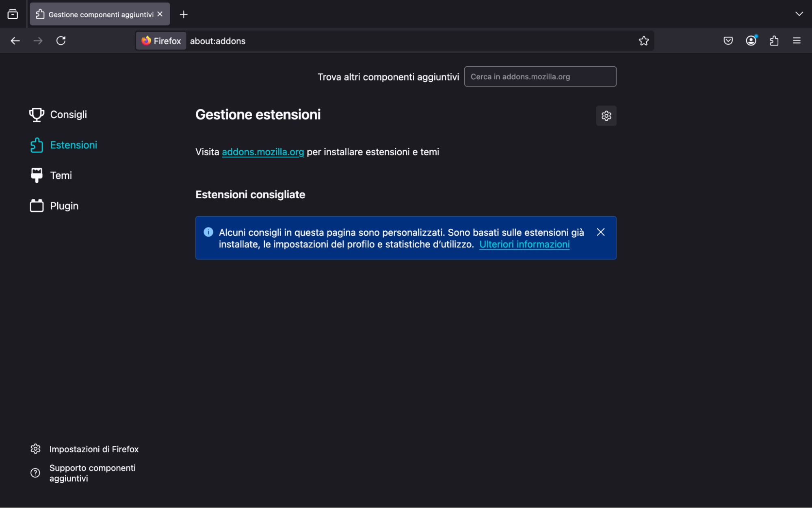
Task: Open the hamburger application menu
Action: click(796, 41)
